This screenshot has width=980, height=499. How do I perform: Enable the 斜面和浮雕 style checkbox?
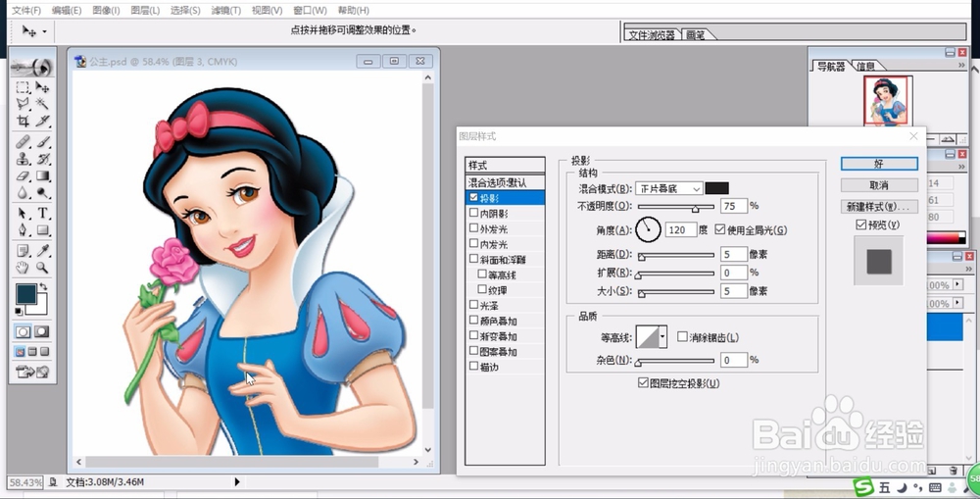click(x=473, y=259)
